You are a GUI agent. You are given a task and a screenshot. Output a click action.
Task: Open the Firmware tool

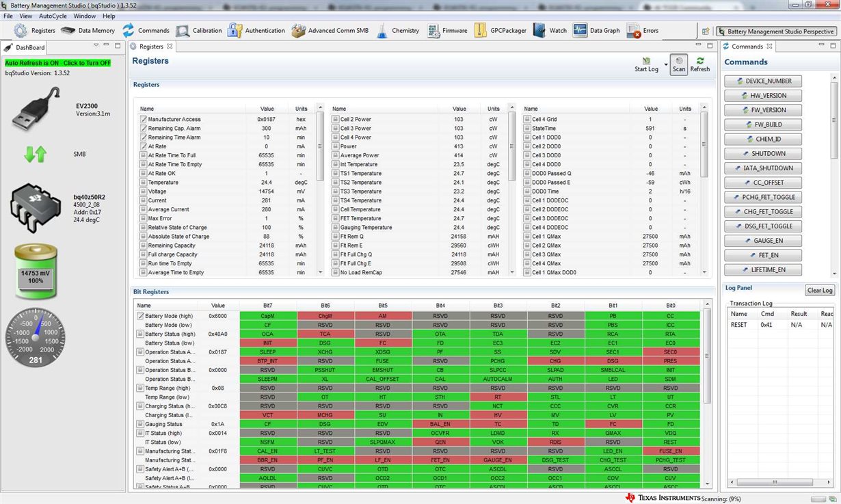(x=447, y=31)
